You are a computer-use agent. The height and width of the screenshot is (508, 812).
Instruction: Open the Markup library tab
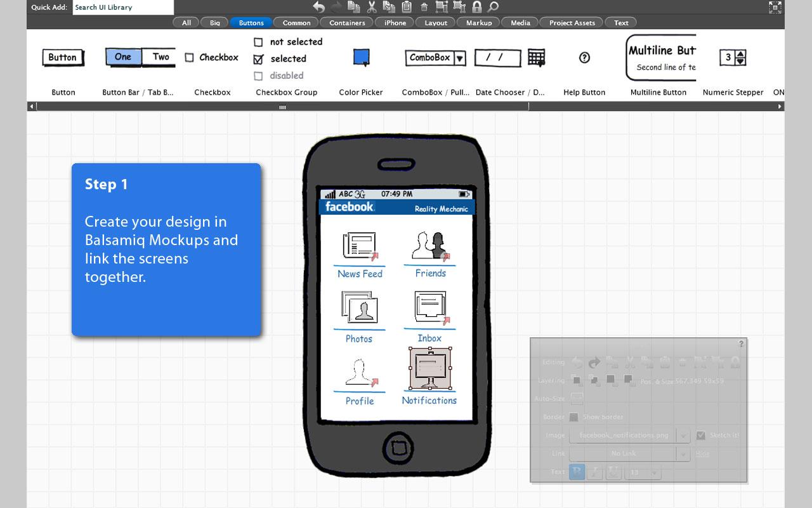pos(478,23)
